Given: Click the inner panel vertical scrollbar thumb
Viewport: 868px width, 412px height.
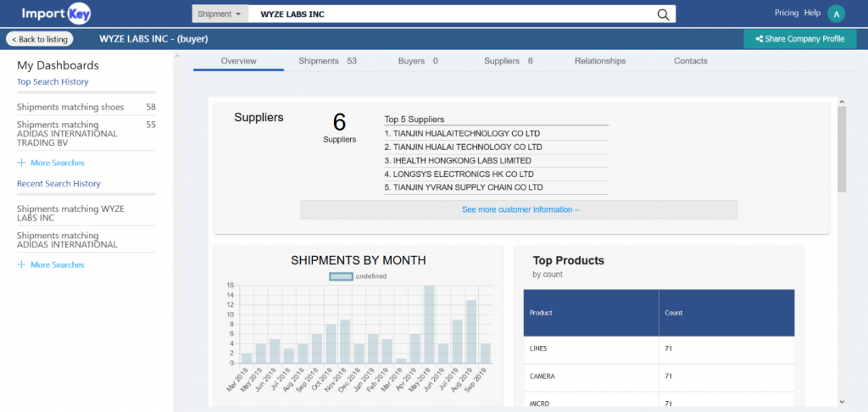Looking at the screenshot, I should (842, 149).
